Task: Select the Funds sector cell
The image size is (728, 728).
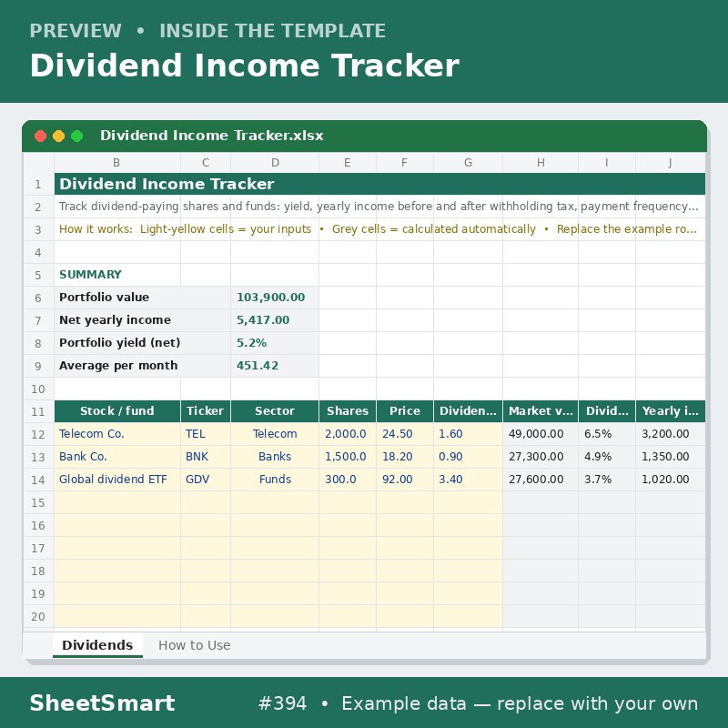Action: tap(275, 480)
